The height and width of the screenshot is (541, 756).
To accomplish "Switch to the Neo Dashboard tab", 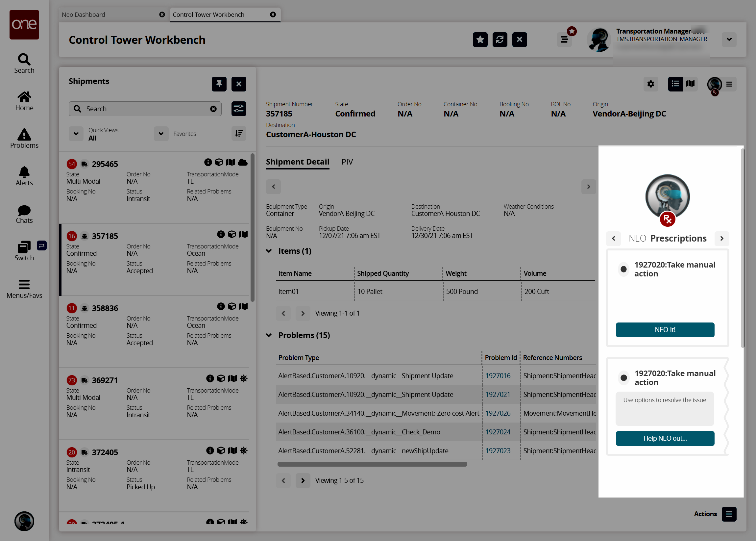I will (84, 15).
